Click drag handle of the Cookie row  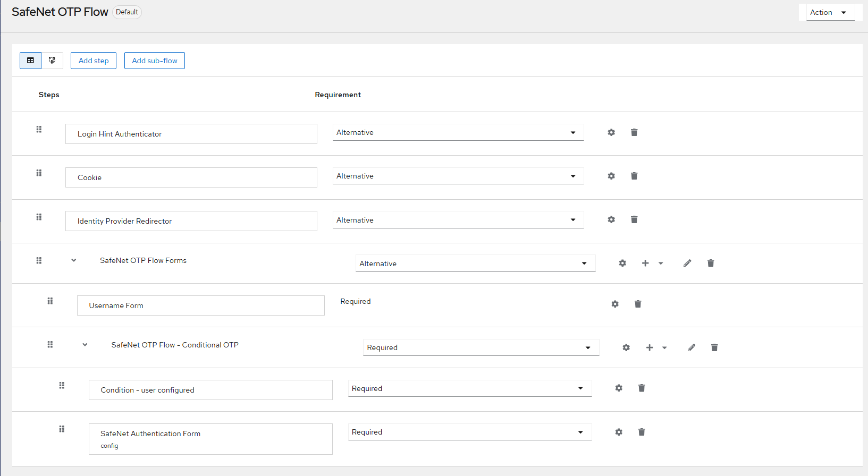click(39, 173)
